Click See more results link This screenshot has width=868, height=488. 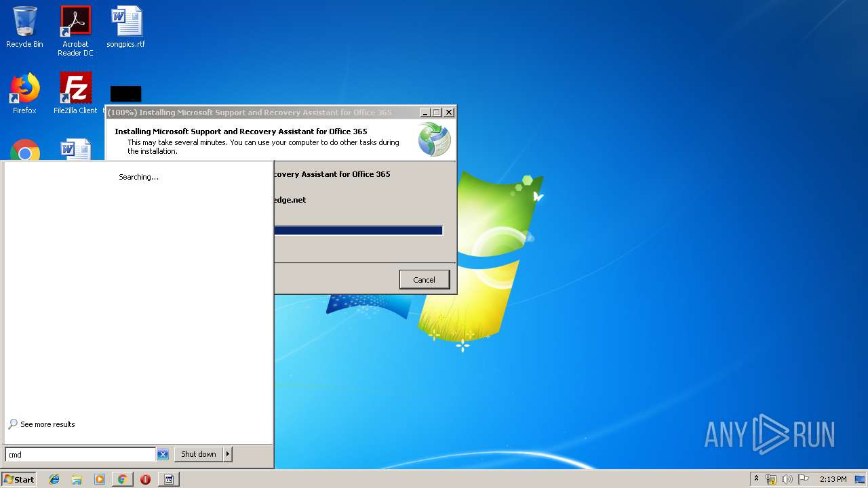click(x=47, y=424)
